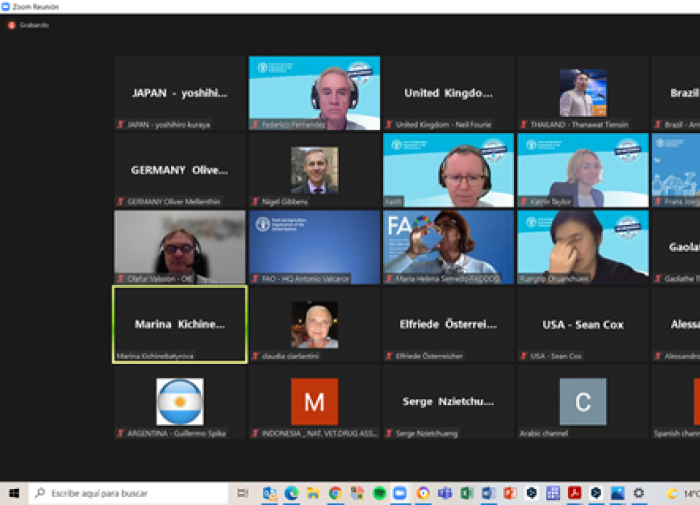This screenshot has height=505, width=700.
Task: Click the weather icon in the system tray
Action: (672, 493)
